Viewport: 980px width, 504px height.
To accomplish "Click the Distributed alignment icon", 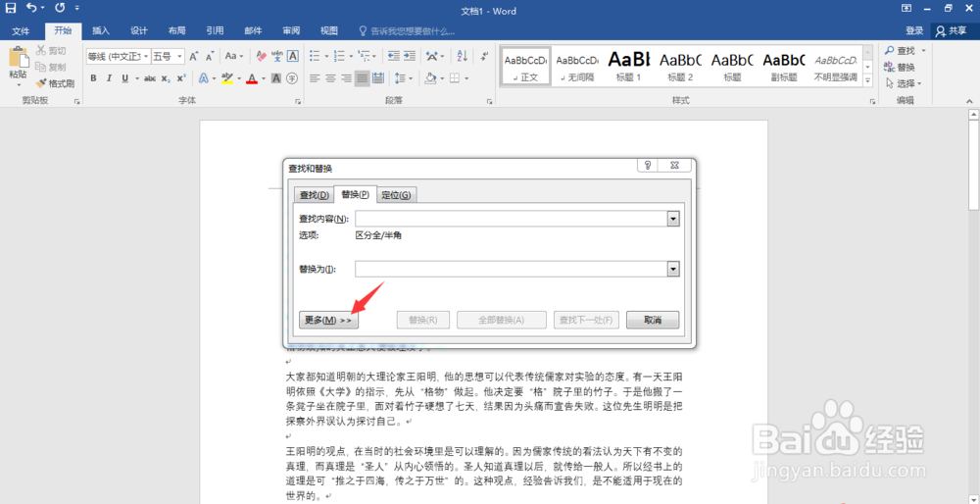I will coord(377,78).
